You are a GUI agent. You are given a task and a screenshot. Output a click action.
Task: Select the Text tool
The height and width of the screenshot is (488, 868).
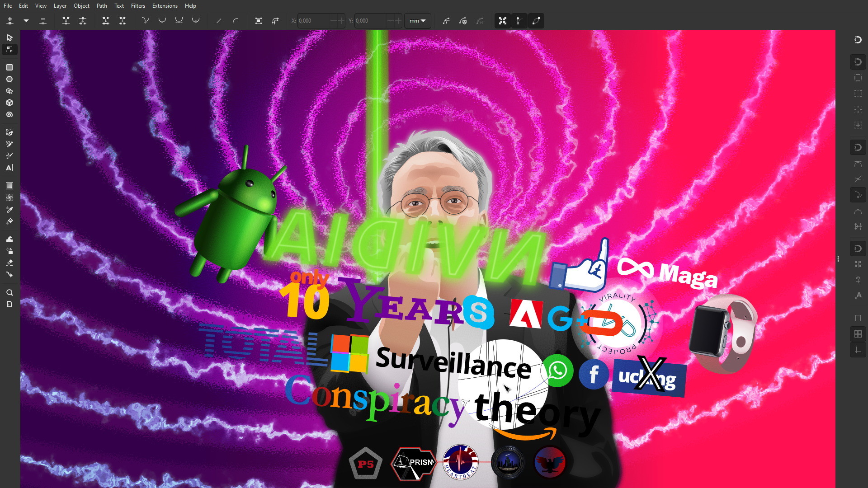point(9,168)
